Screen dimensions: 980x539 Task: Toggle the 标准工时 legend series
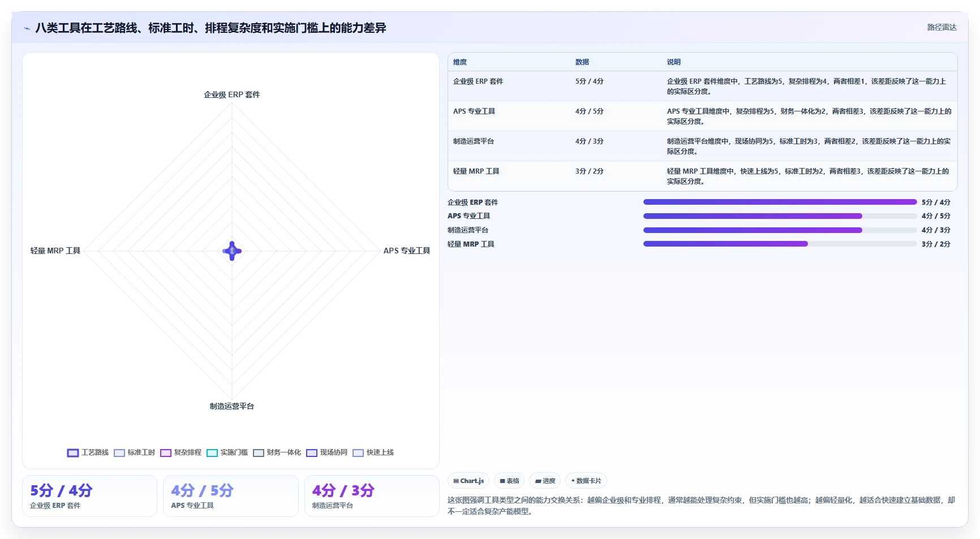[x=134, y=452]
